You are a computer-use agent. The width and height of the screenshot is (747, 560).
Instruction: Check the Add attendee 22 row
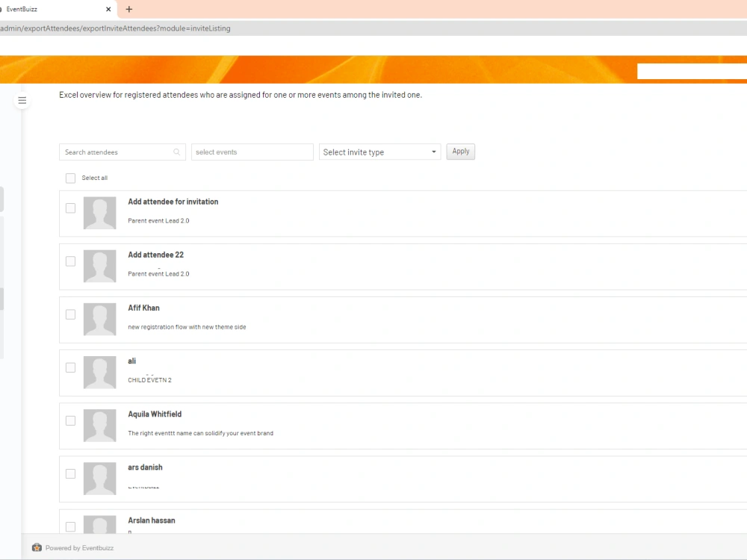coord(70,261)
